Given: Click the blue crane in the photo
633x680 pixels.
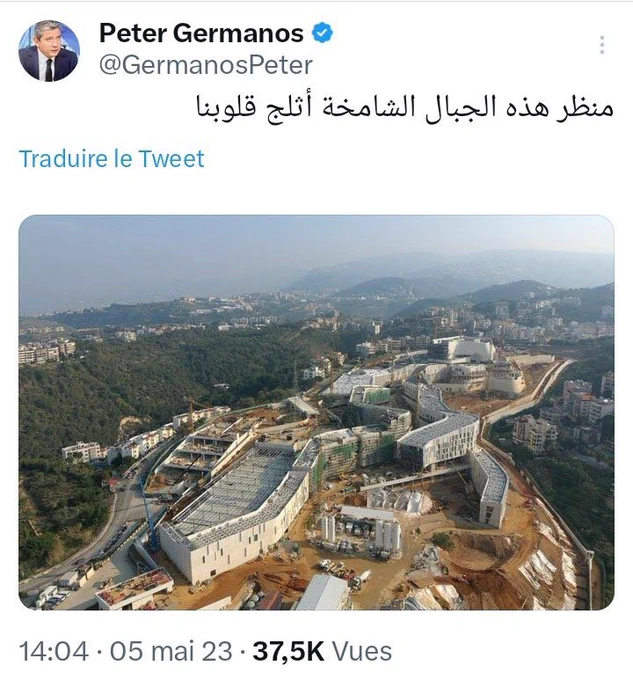Looking at the screenshot, I should click(147, 514).
